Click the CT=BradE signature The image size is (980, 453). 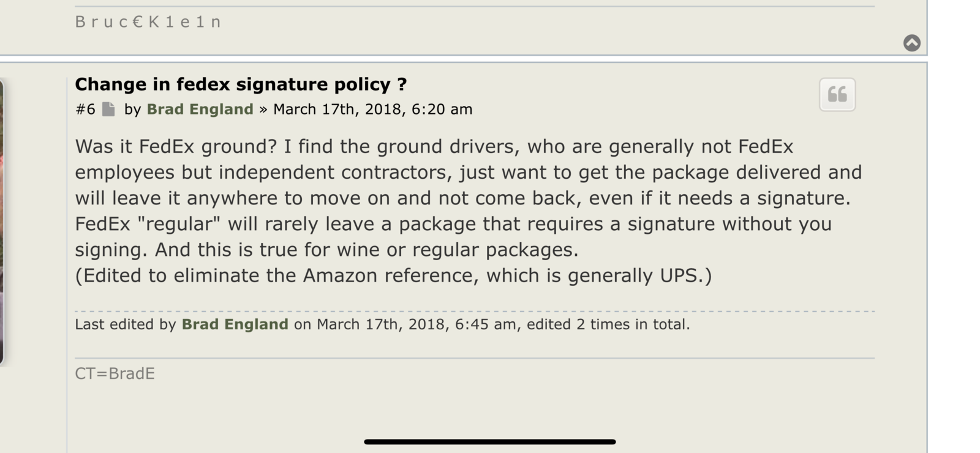click(115, 373)
